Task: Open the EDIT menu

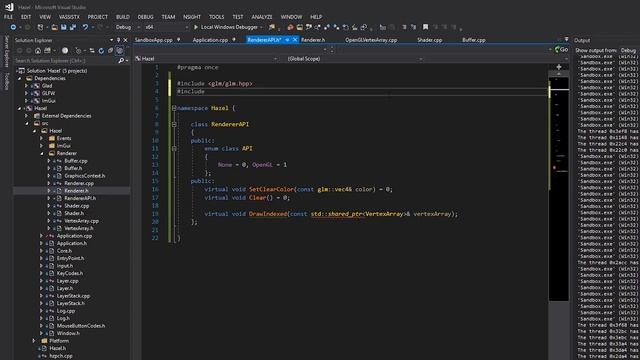Action: click(26, 17)
